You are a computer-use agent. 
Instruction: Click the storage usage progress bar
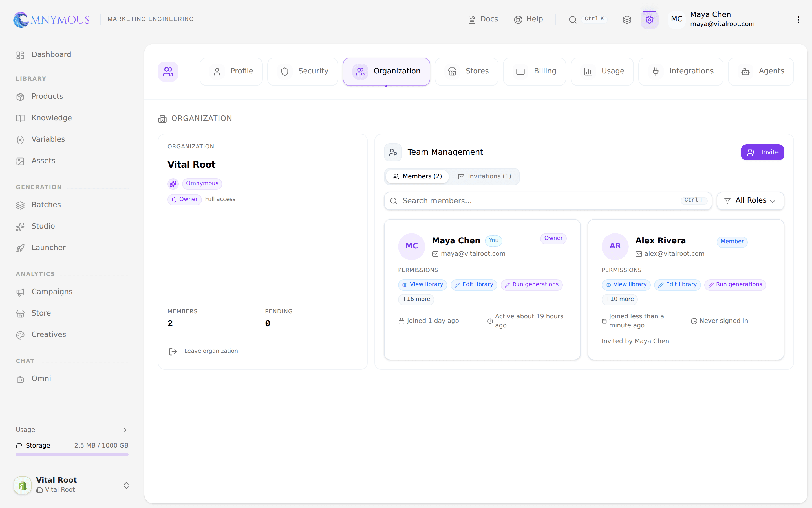pos(72,454)
